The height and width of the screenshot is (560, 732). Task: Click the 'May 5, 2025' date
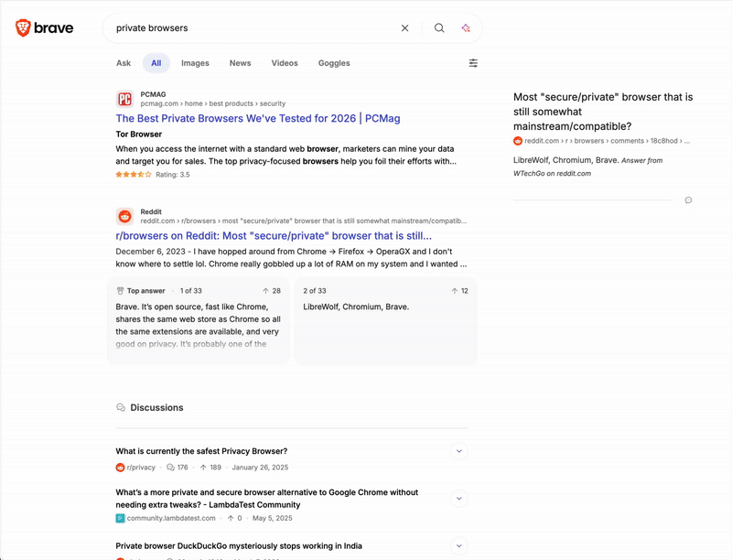click(272, 518)
